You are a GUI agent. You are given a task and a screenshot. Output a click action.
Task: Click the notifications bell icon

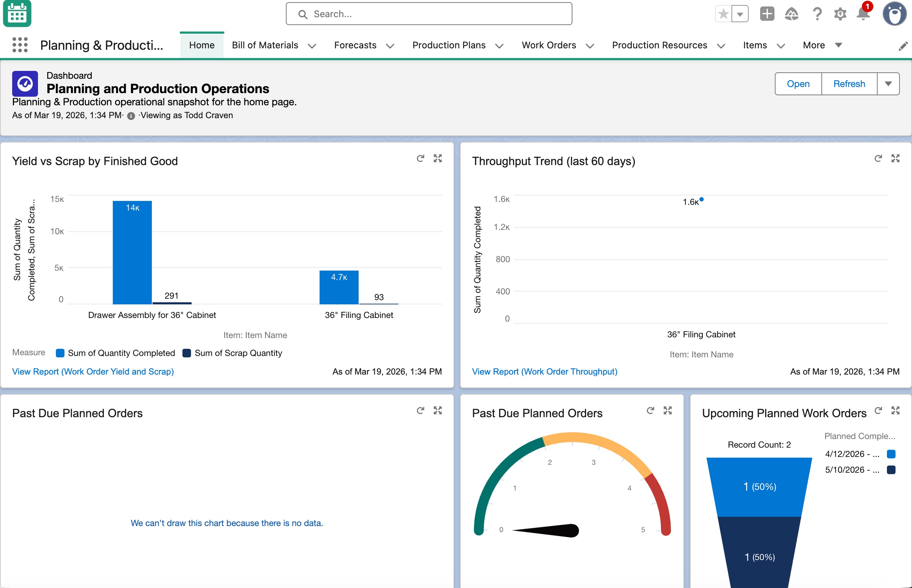pos(863,14)
